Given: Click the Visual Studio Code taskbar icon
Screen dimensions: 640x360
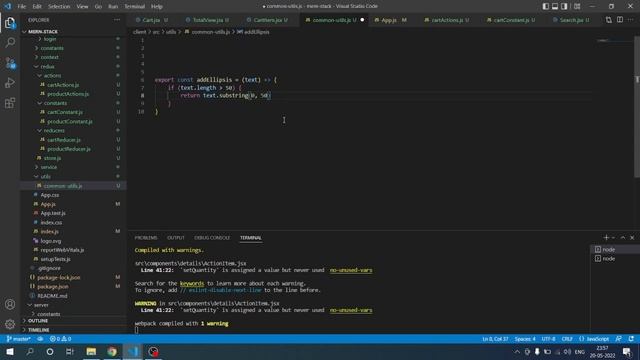Looking at the screenshot, I should (x=133, y=351).
